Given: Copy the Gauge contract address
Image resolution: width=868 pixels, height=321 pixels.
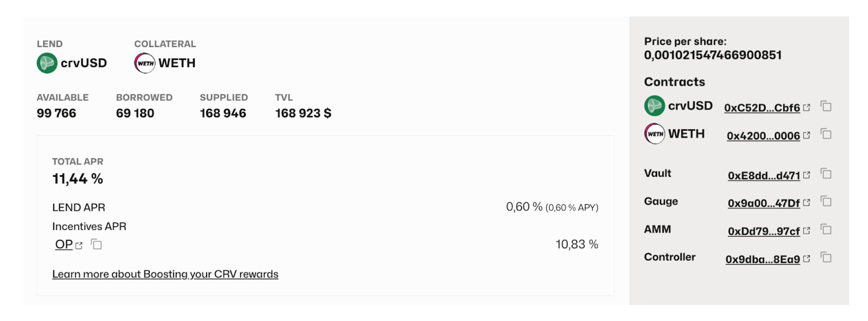Looking at the screenshot, I should [x=826, y=202].
